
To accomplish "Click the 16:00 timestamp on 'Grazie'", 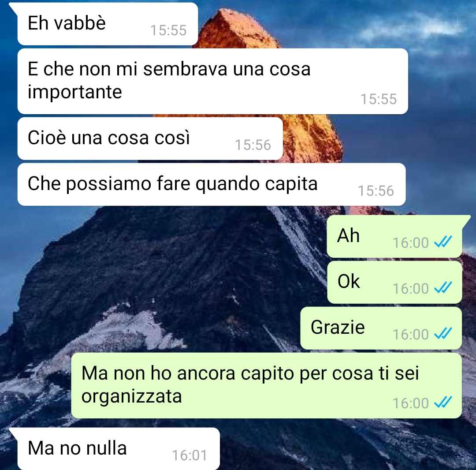I will click(x=411, y=334).
